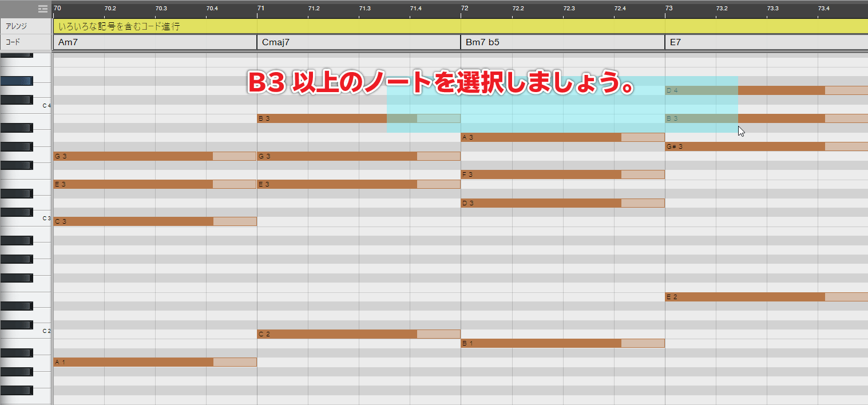This screenshot has width=868, height=405.
Task: Click the Bm7 b5 chord event
Action: [x=562, y=42]
